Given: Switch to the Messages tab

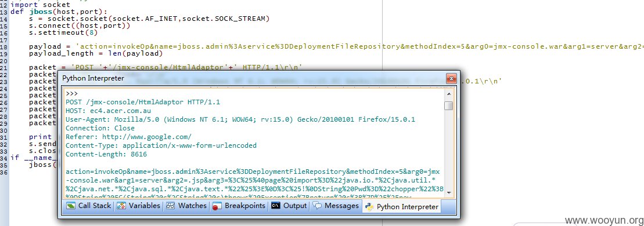Looking at the screenshot, I should [336, 206].
